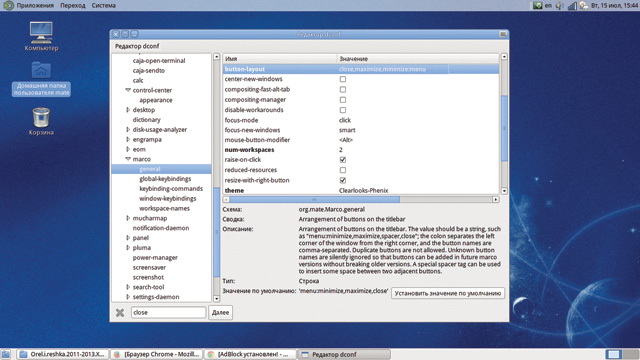640x360 pixels.
Task: Focus the search field containing close
Action: 168,312
